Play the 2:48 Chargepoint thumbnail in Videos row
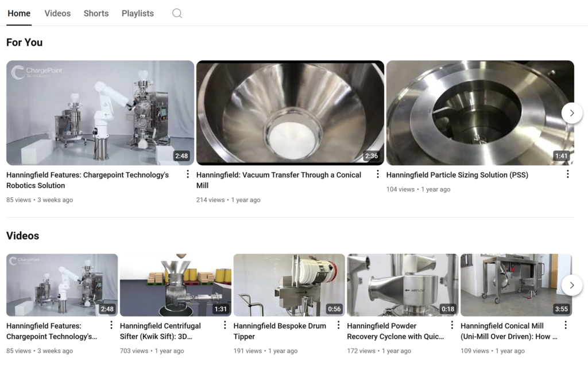The width and height of the screenshot is (588, 366). (62, 285)
